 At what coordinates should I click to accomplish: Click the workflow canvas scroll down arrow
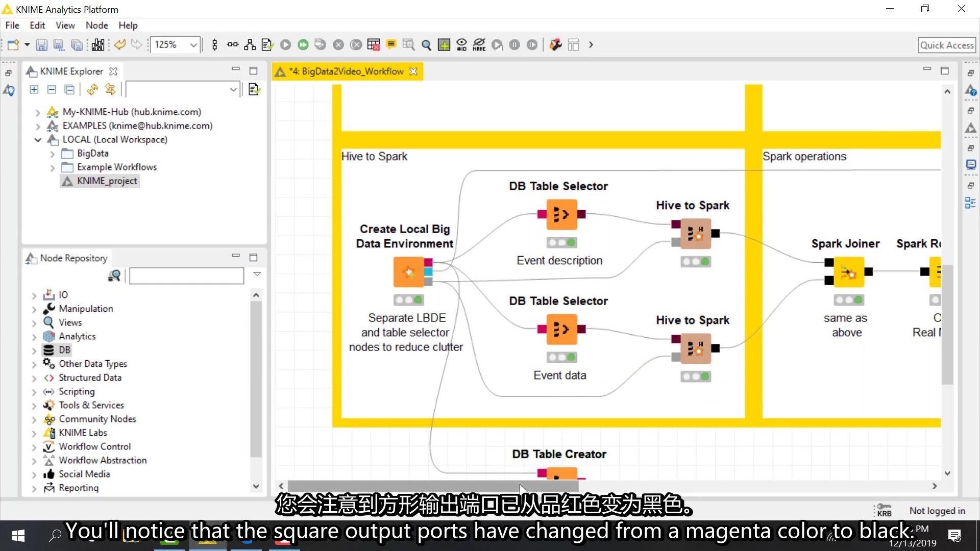tap(947, 473)
